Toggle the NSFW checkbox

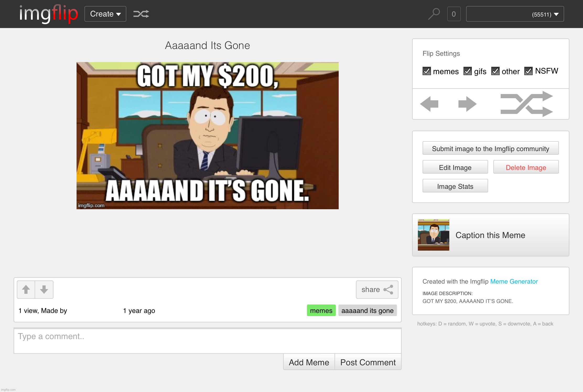(x=528, y=71)
